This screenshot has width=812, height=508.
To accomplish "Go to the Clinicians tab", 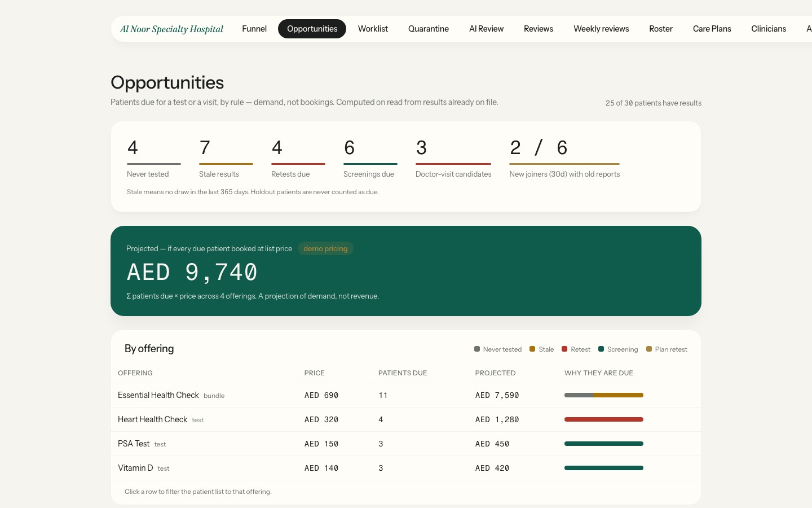I will pos(769,29).
